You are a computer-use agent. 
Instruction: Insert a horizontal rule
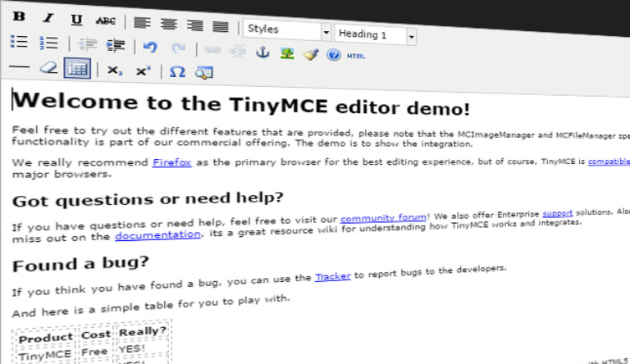[20, 66]
